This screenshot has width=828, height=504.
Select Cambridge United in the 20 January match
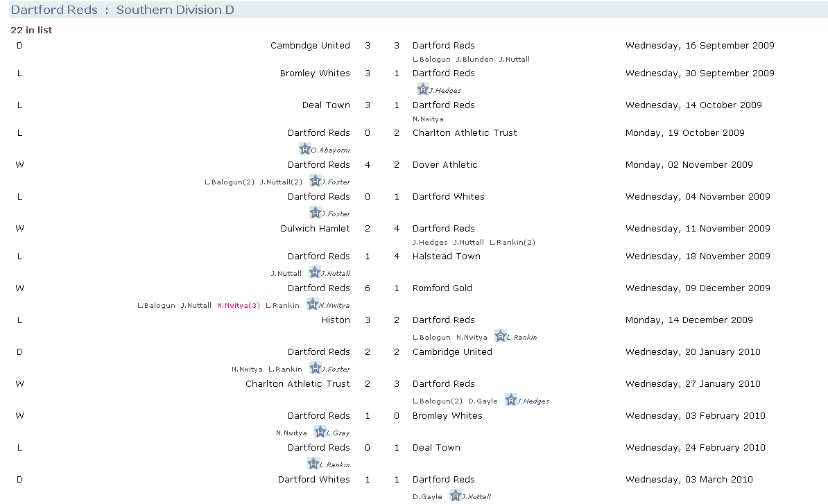pyautogui.click(x=452, y=352)
